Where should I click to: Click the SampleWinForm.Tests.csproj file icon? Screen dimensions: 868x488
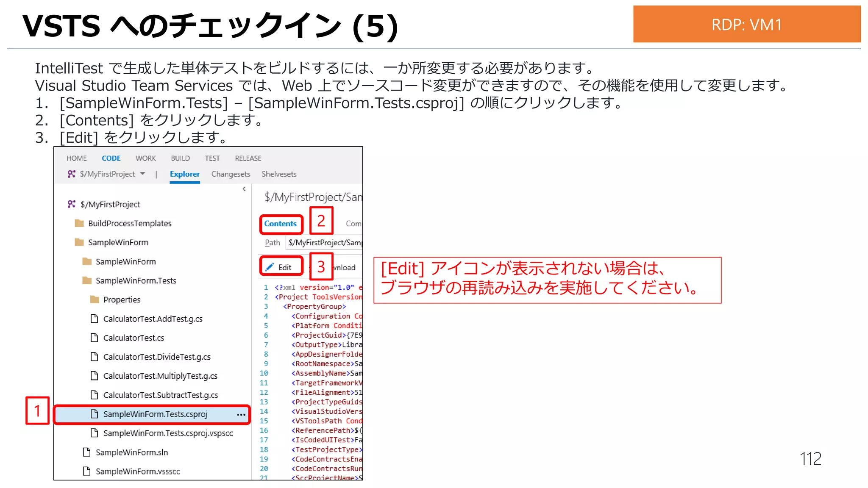[95, 414]
